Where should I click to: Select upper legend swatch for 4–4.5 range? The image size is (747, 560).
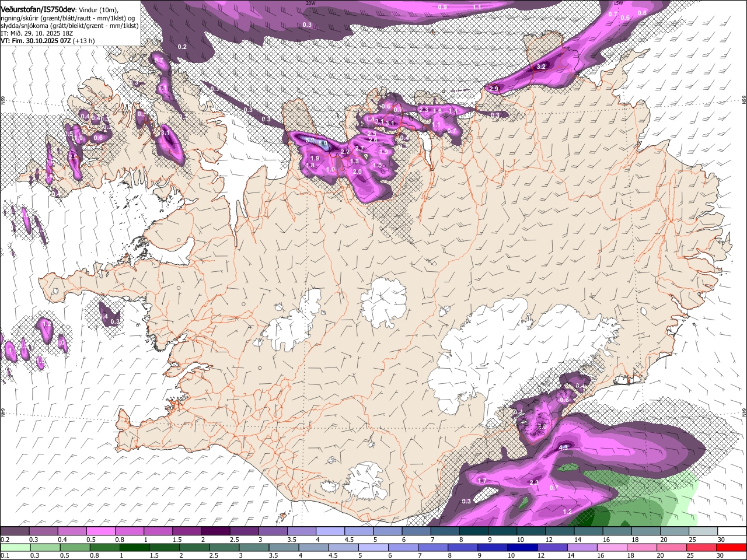331,531
